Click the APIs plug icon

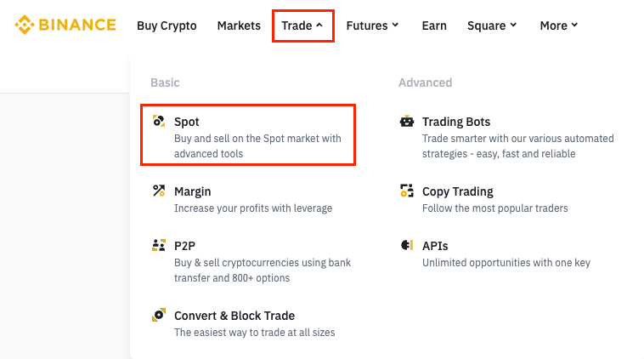[x=407, y=246]
